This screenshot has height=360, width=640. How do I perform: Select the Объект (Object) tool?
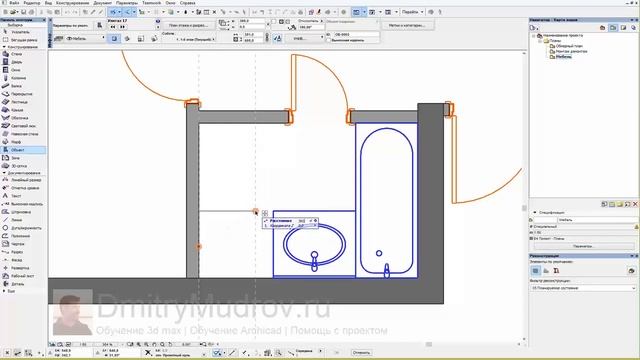(x=23, y=150)
